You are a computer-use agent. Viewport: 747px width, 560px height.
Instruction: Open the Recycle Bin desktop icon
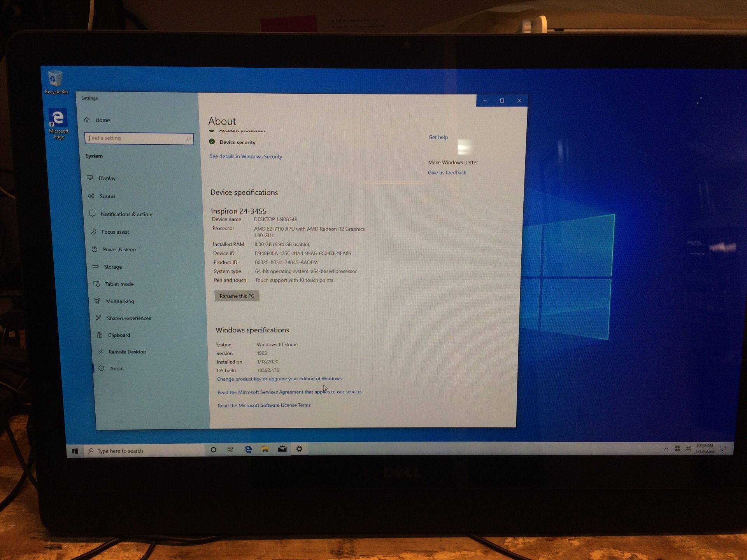point(56,82)
